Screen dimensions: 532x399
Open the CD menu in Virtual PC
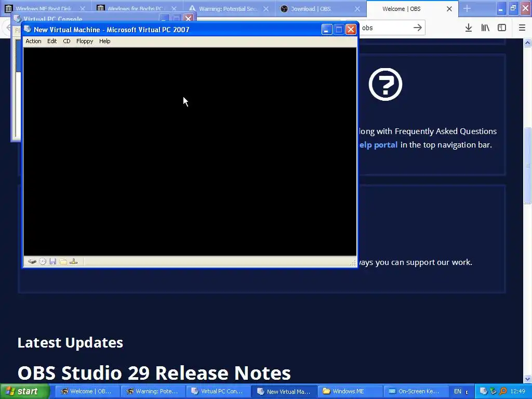[x=66, y=41]
